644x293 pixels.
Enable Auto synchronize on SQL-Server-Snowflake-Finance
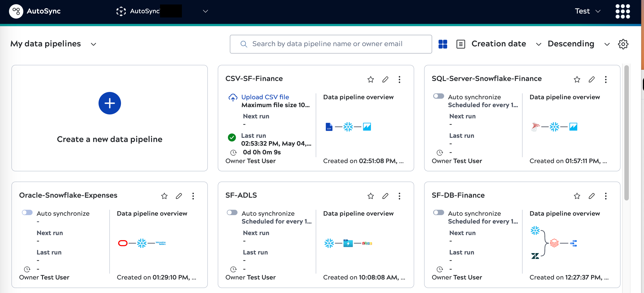click(438, 96)
